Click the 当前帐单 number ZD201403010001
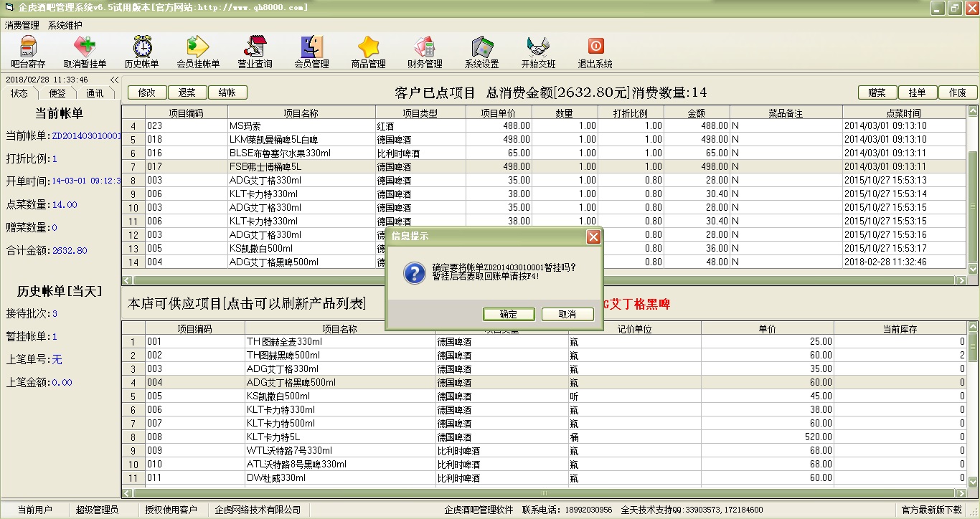This screenshot has height=519, width=980. click(x=86, y=135)
